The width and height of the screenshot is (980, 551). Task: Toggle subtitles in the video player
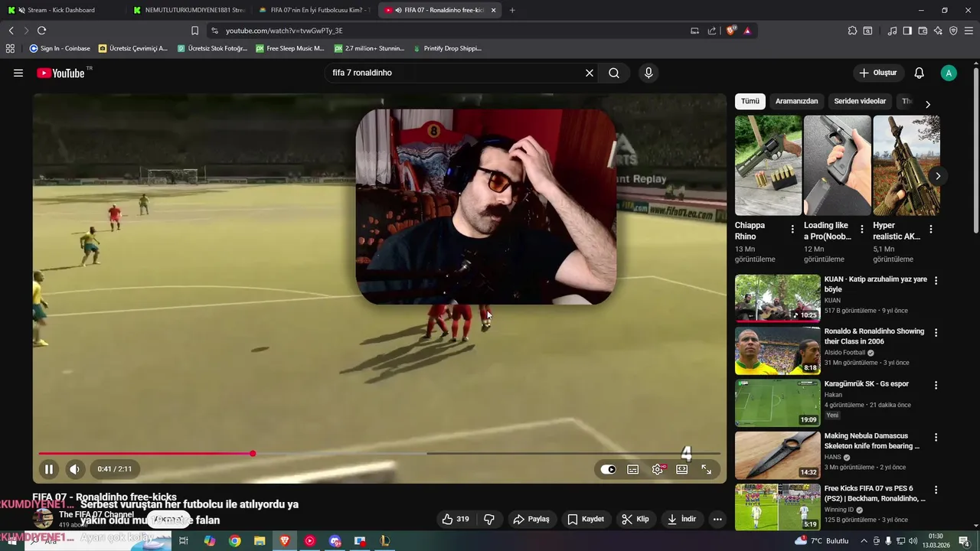633,469
